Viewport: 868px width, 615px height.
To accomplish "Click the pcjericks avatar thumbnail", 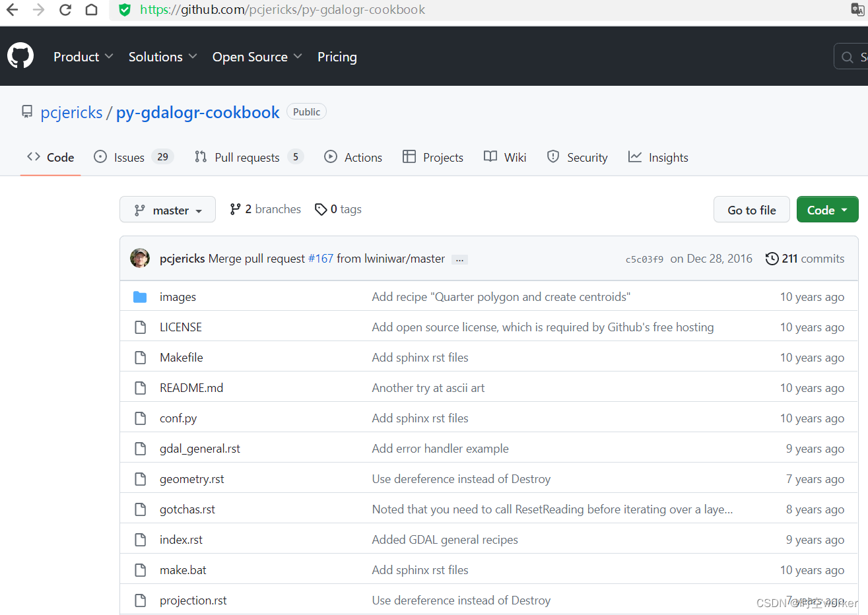I will 140,258.
